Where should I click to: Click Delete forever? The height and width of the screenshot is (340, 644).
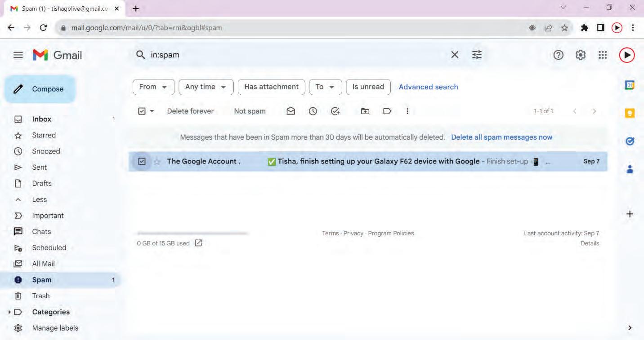coord(190,111)
